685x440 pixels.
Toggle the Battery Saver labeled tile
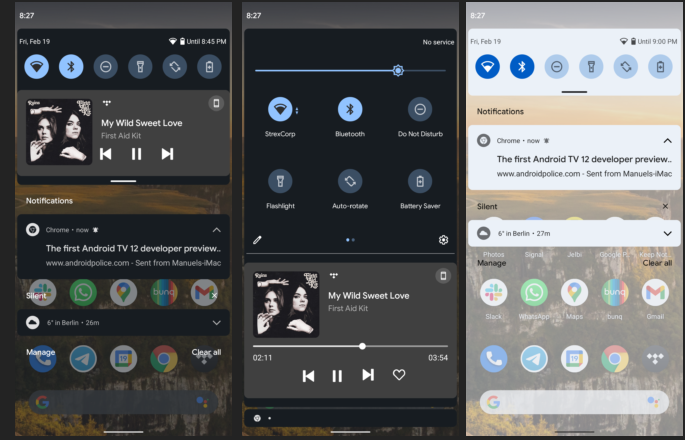[x=420, y=181]
